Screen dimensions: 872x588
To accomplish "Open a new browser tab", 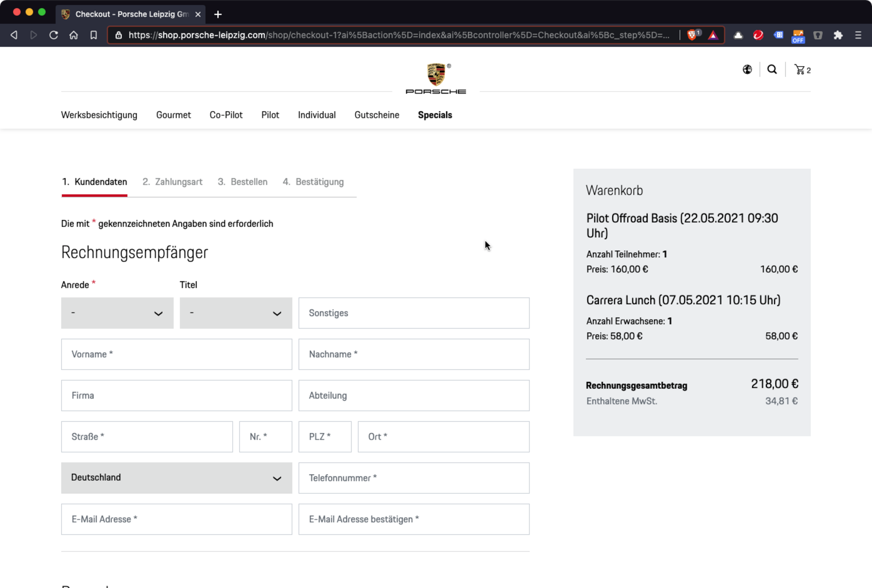I will coord(218,14).
